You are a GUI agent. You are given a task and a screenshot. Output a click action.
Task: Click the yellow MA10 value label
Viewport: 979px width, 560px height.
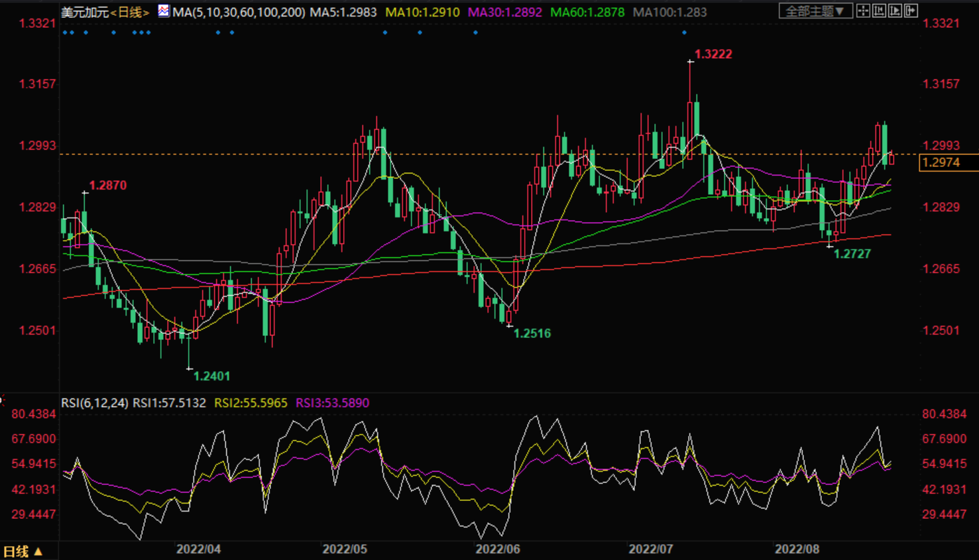422,12
